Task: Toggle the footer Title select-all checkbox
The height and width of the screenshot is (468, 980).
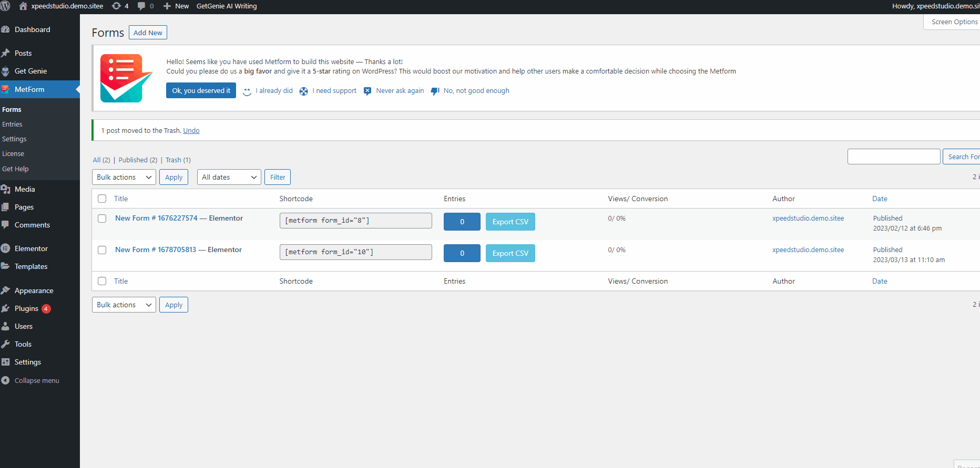Action: point(102,281)
